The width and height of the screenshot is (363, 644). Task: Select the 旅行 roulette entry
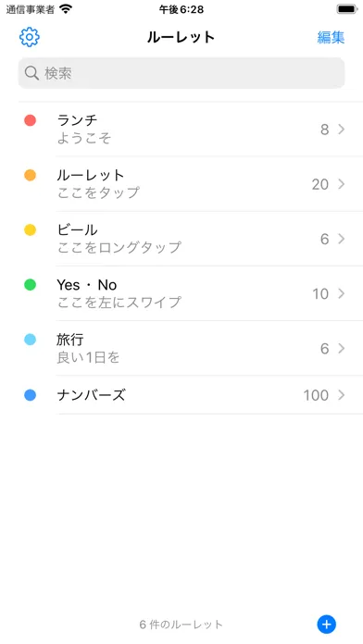[191, 348]
